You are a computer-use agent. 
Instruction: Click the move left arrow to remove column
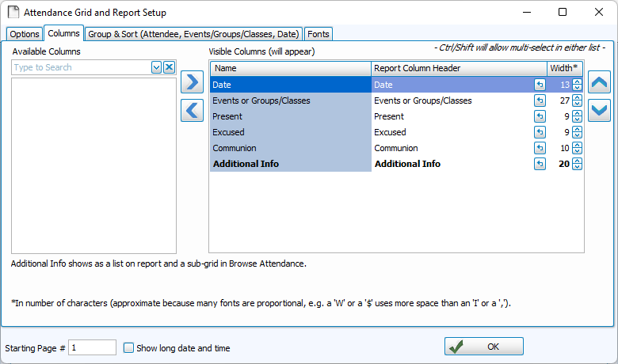(192, 110)
